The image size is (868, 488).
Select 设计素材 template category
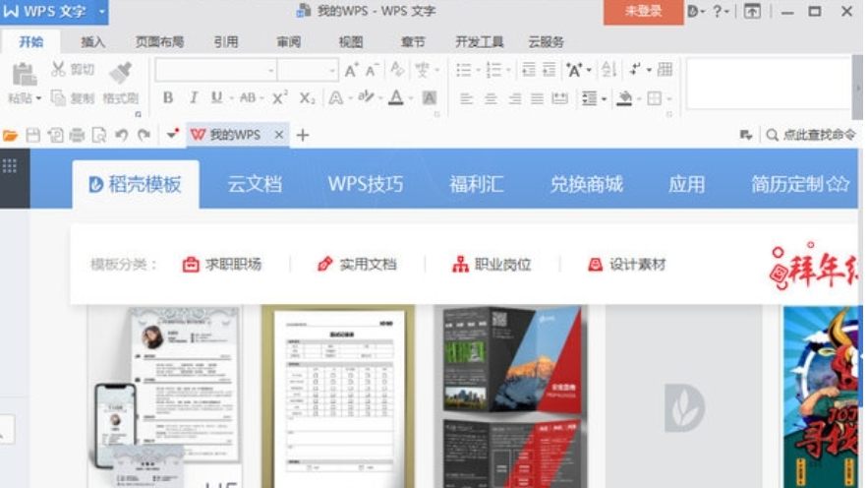(626, 265)
